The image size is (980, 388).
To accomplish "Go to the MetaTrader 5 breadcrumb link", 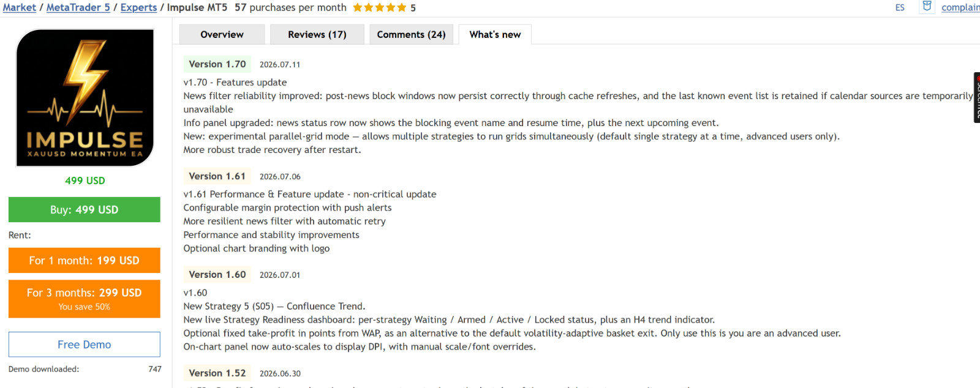I will click(78, 7).
